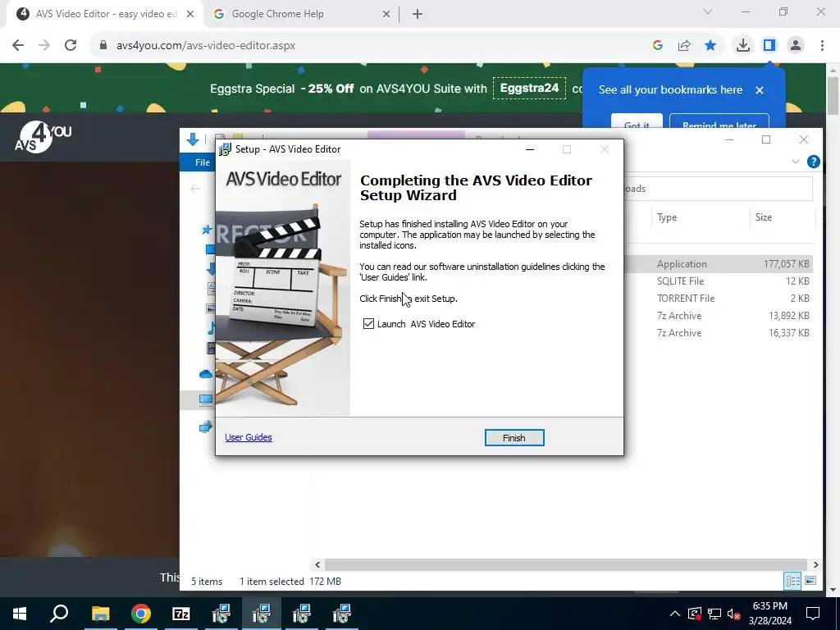Select the 7z Archive row 13,892 KB

point(719,316)
